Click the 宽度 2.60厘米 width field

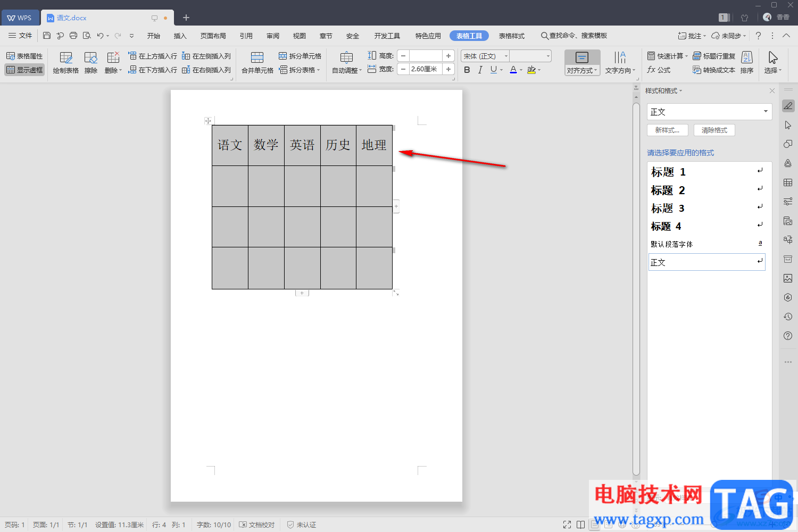pos(426,69)
